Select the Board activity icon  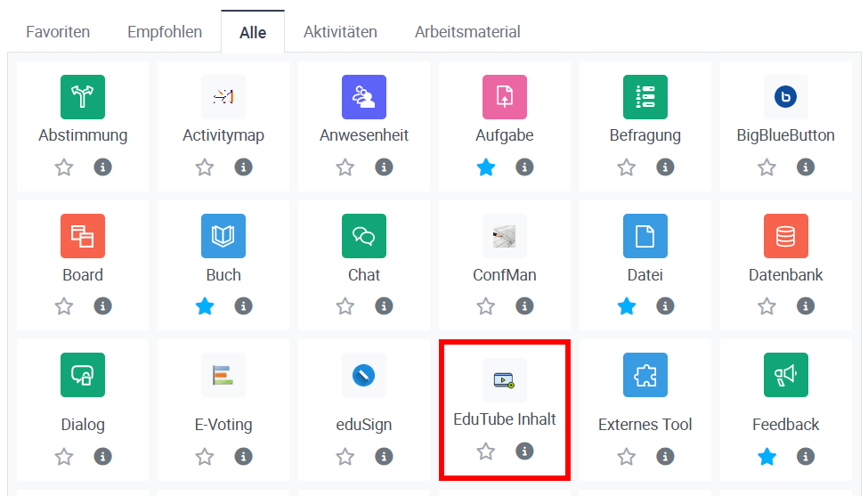pyautogui.click(x=83, y=236)
